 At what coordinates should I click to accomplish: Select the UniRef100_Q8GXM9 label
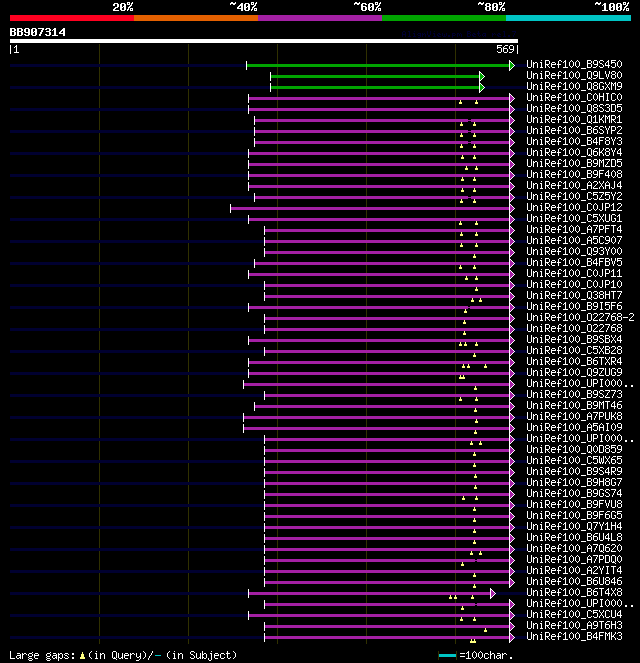574,86
